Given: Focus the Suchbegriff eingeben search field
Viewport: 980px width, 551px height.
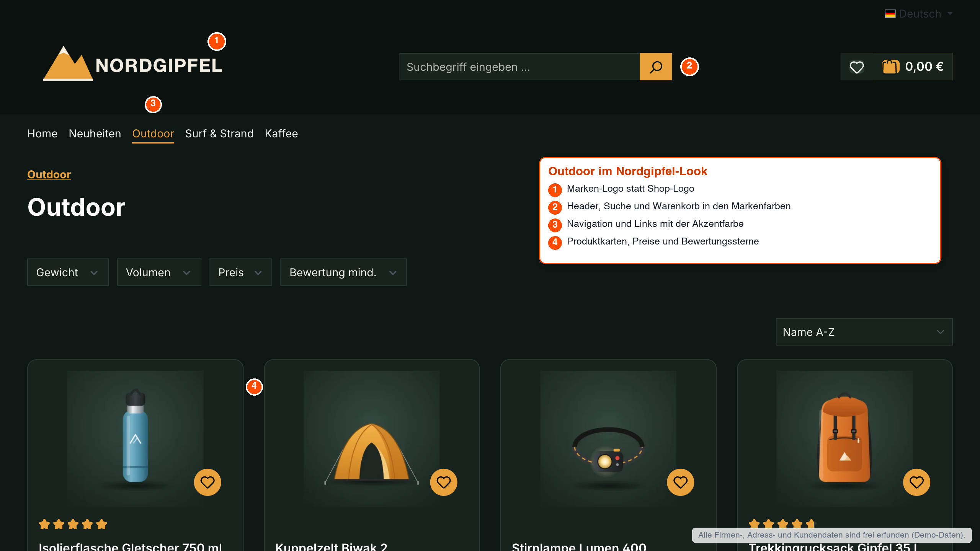Looking at the screenshot, I should [x=519, y=67].
